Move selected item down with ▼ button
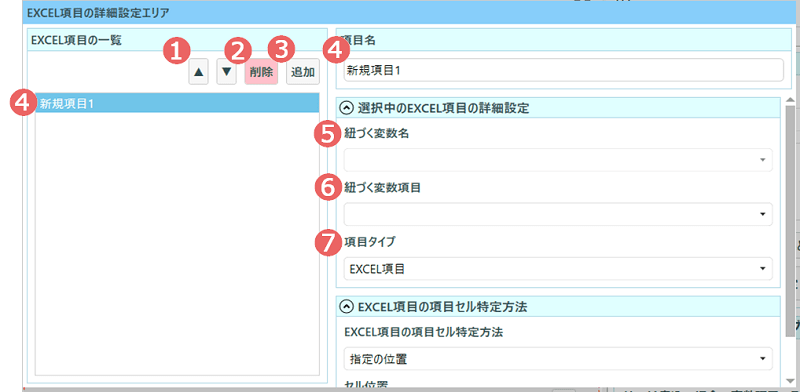 click(227, 72)
